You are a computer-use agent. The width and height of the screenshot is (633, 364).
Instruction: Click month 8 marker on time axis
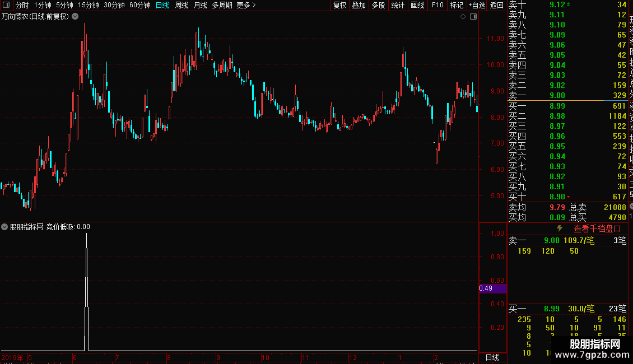(169, 357)
